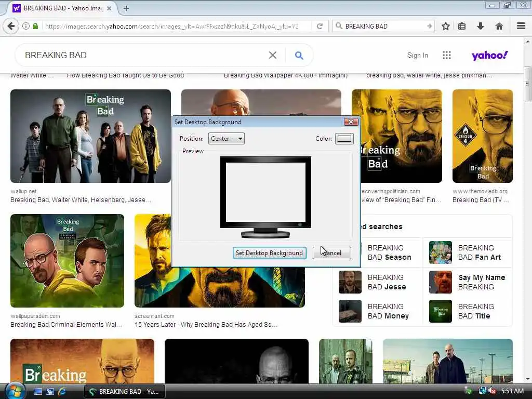The width and height of the screenshot is (532, 399).
Task: Select the BREAKING BAD browser tab
Action: 62,8
